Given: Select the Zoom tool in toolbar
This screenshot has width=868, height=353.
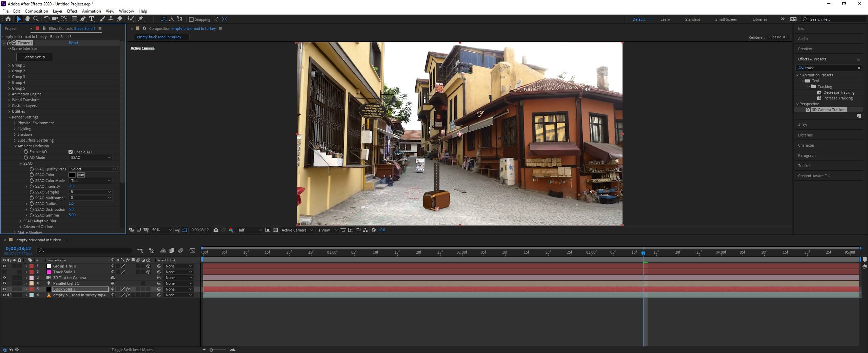Looking at the screenshot, I should click(x=36, y=19).
